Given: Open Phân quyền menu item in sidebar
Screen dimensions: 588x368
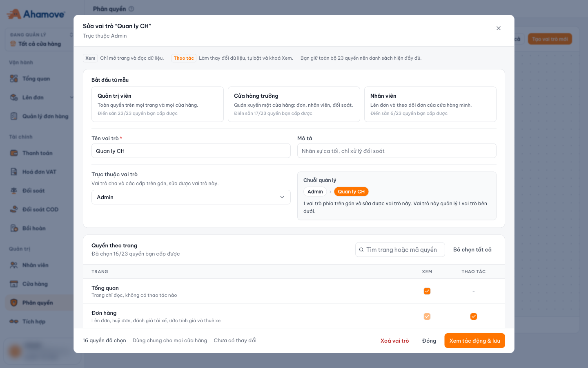Looking at the screenshot, I should click(x=40, y=303).
